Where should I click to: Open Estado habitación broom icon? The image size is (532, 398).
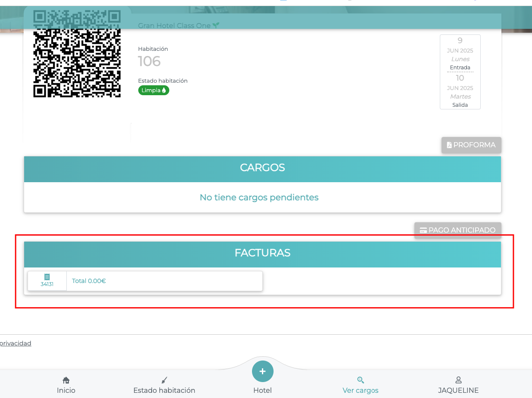[164, 380]
